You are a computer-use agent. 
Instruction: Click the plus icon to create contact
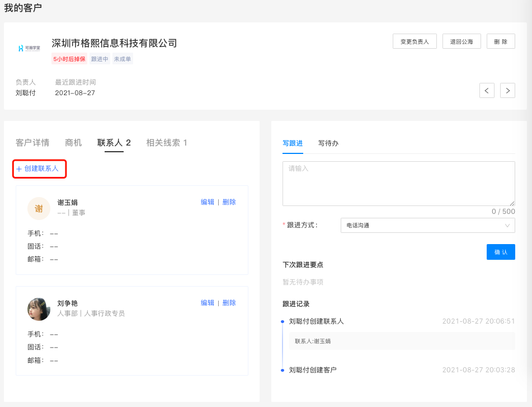click(19, 169)
